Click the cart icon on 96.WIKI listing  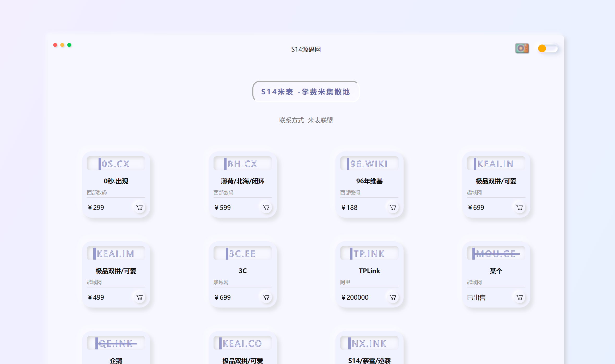point(393,207)
